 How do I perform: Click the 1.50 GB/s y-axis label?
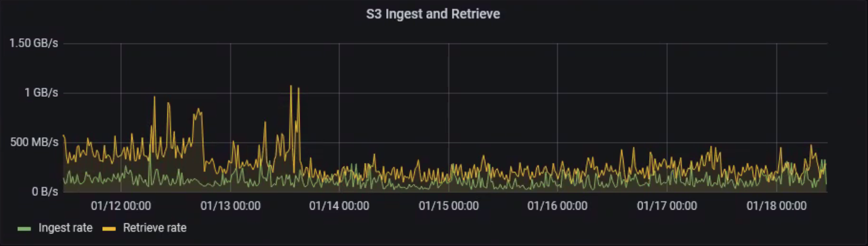pos(33,44)
